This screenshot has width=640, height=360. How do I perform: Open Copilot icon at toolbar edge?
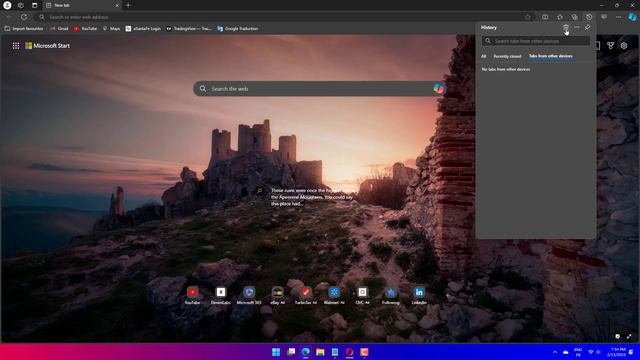click(632, 17)
